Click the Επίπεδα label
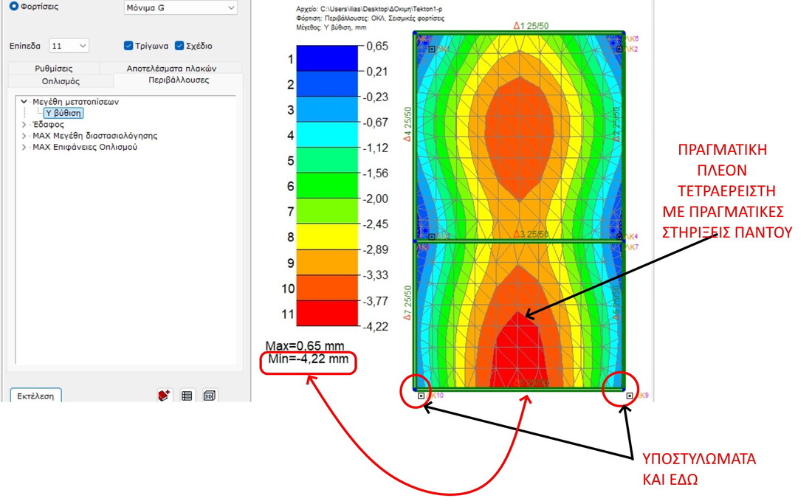The width and height of the screenshot is (812, 504). [25, 46]
